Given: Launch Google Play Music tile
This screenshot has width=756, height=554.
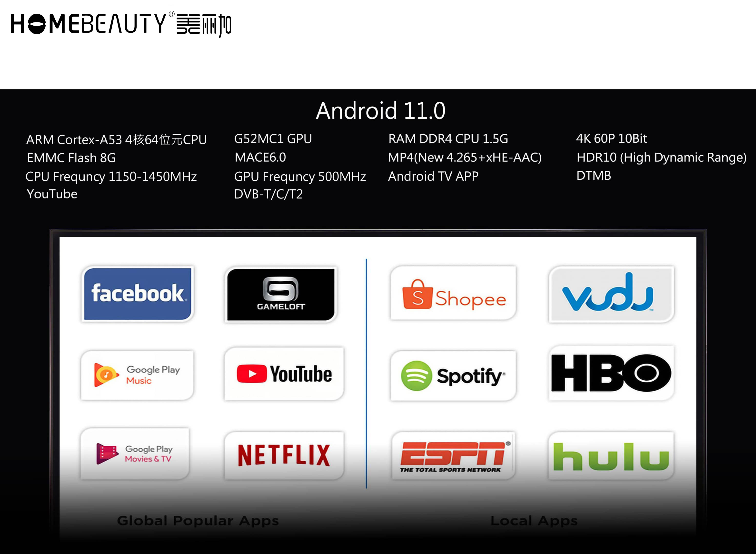Looking at the screenshot, I should (x=137, y=375).
